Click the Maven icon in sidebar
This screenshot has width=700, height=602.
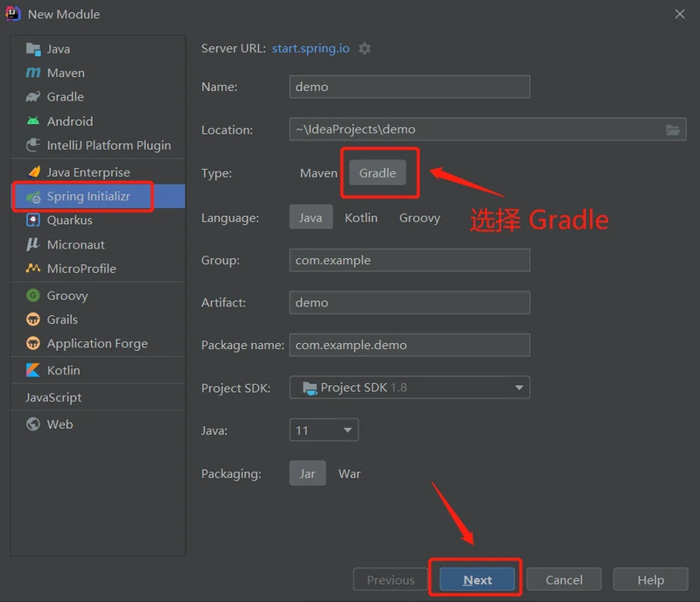(33, 73)
